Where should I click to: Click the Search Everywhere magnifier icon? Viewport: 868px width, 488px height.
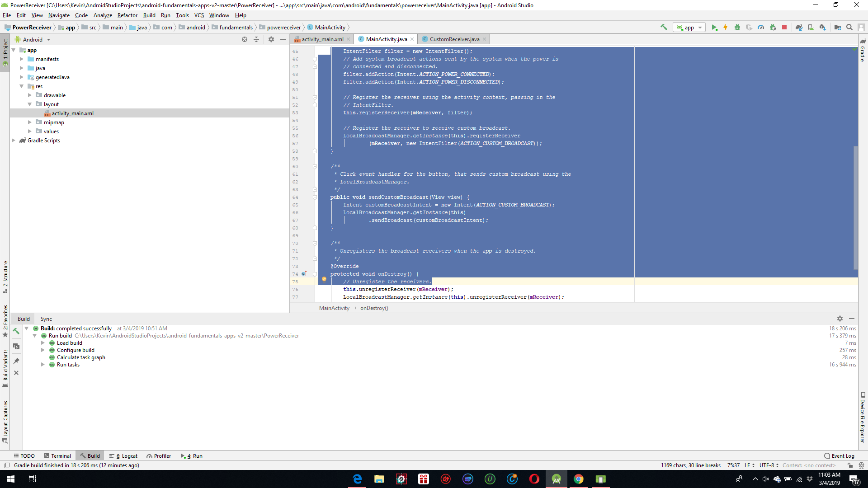coord(849,28)
